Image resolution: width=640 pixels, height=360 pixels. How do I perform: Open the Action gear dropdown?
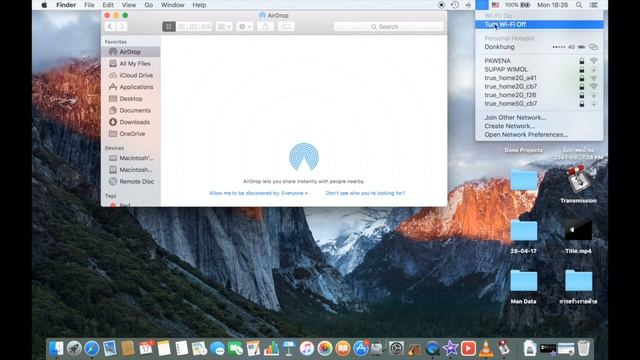pyautogui.click(x=244, y=27)
